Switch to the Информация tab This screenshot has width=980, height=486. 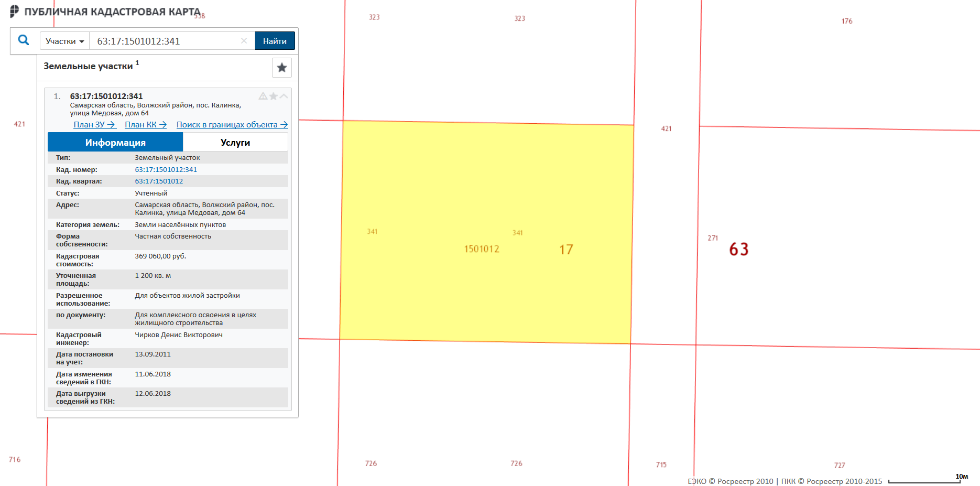click(115, 142)
